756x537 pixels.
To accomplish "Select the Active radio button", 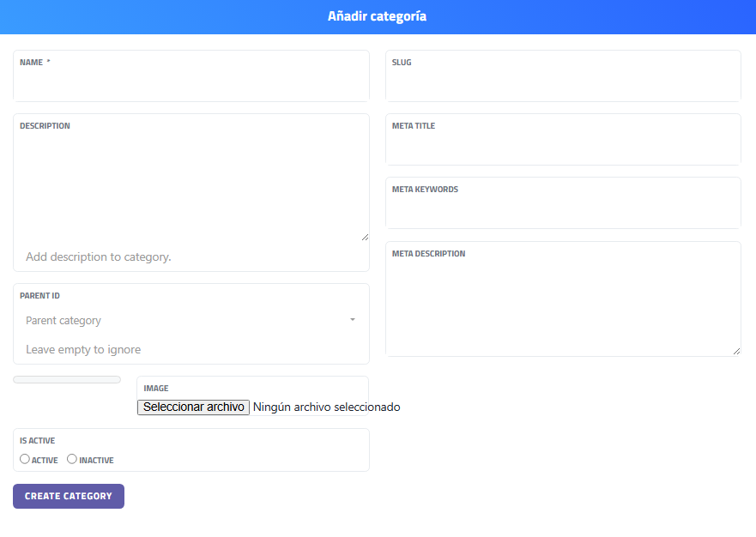I will 25,459.
